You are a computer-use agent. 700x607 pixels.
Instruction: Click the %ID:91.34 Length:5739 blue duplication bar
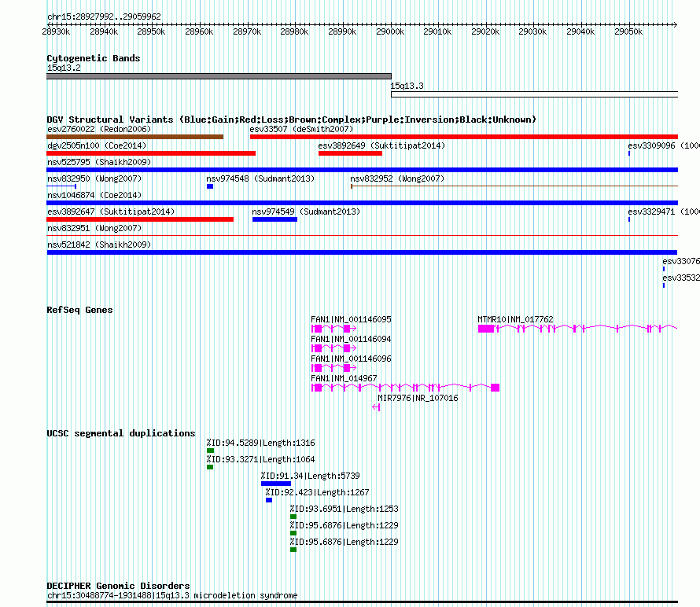276,484
